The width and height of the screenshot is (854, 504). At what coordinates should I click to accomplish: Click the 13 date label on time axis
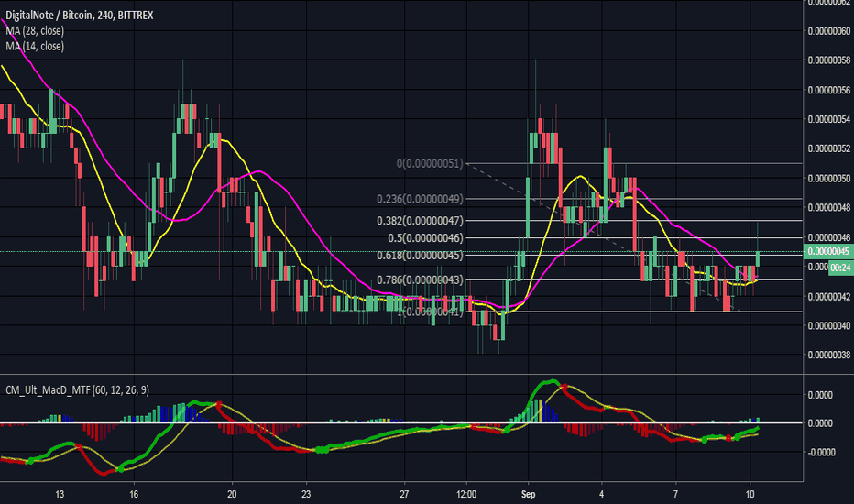pos(60,494)
